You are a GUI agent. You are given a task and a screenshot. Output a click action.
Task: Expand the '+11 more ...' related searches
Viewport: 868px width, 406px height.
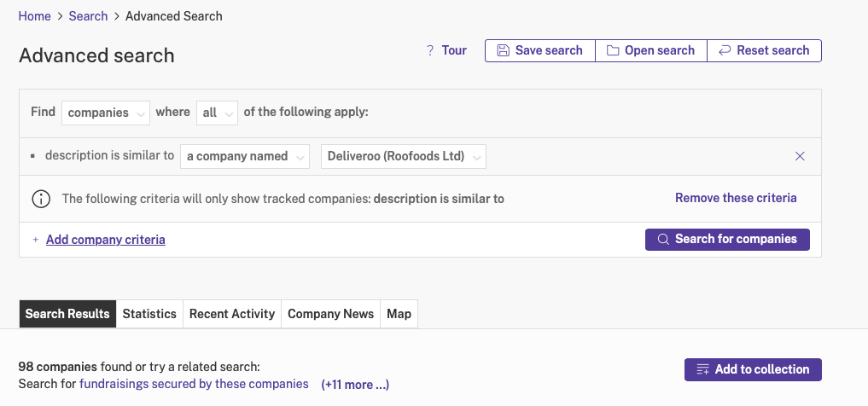pyautogui.click(x=355, y=385)
